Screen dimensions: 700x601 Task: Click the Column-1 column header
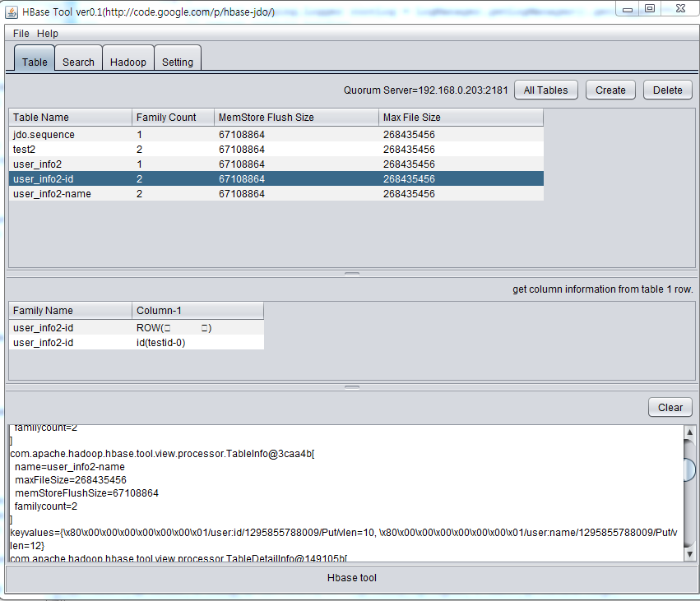tap(197, 311)
